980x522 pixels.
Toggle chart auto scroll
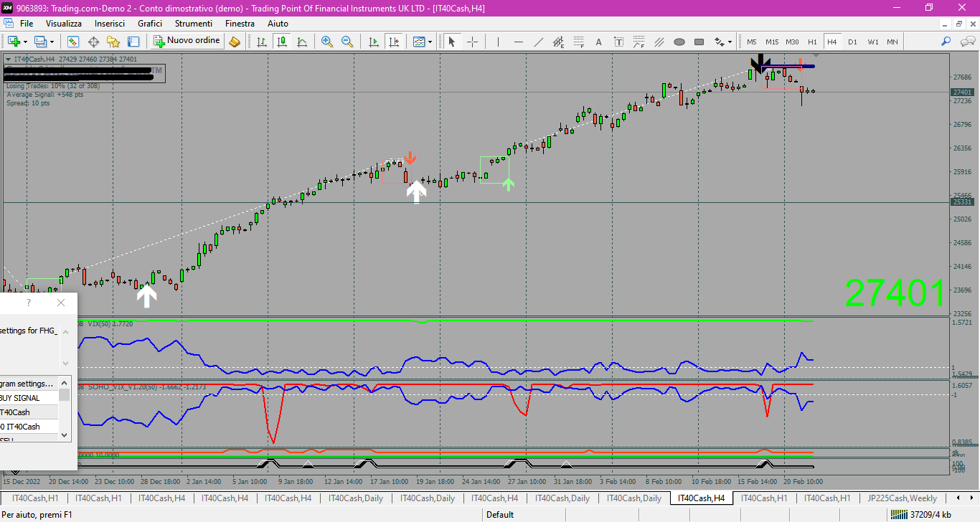(374, 42)
